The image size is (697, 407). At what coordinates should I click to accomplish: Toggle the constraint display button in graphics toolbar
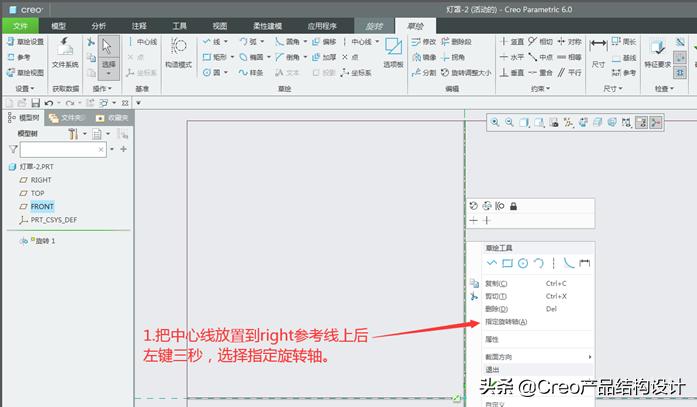641,122
